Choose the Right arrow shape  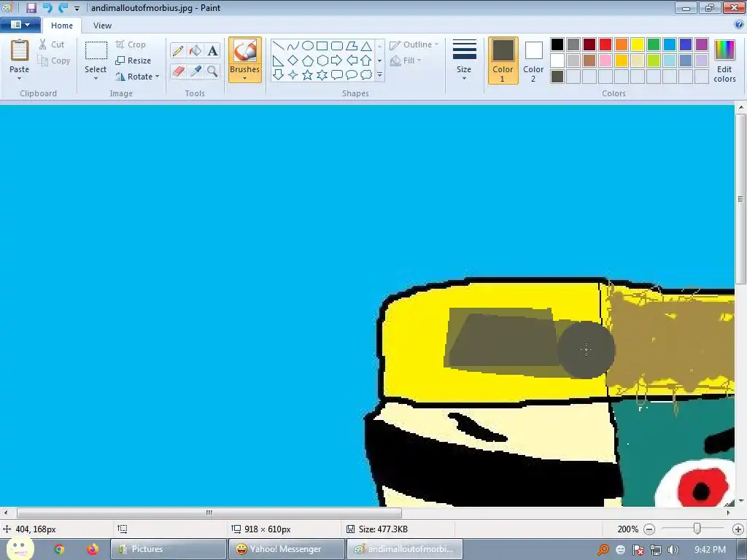point(337,61)
